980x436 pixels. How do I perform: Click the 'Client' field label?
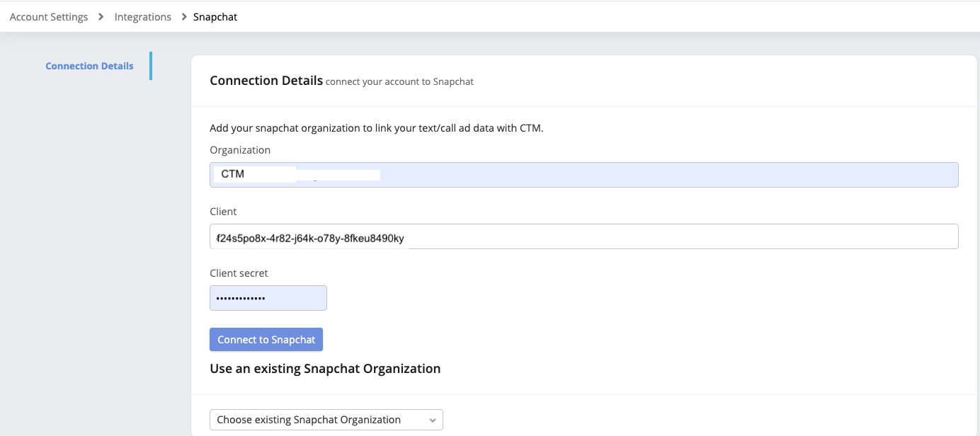tap(223, 212)
